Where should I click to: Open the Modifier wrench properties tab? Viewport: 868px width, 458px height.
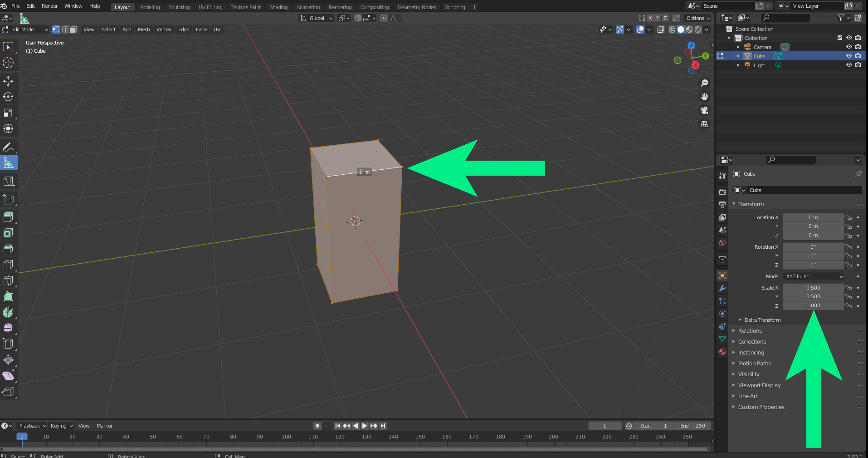(722, 288)
